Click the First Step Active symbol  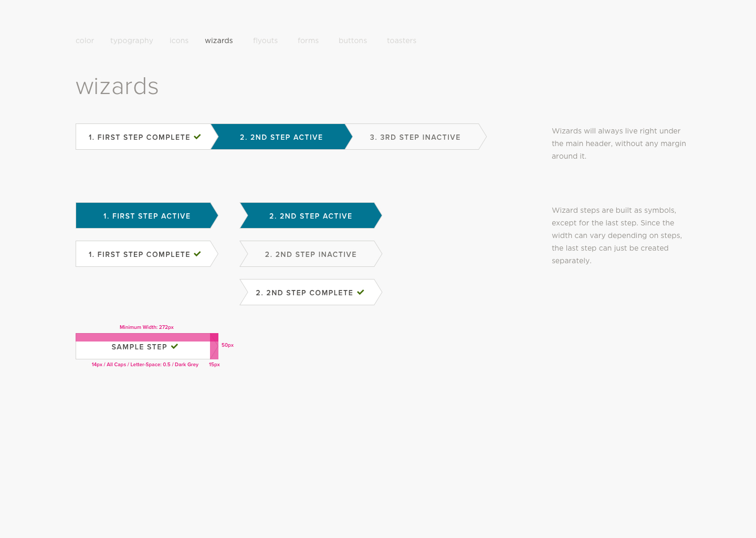[147, 215]
